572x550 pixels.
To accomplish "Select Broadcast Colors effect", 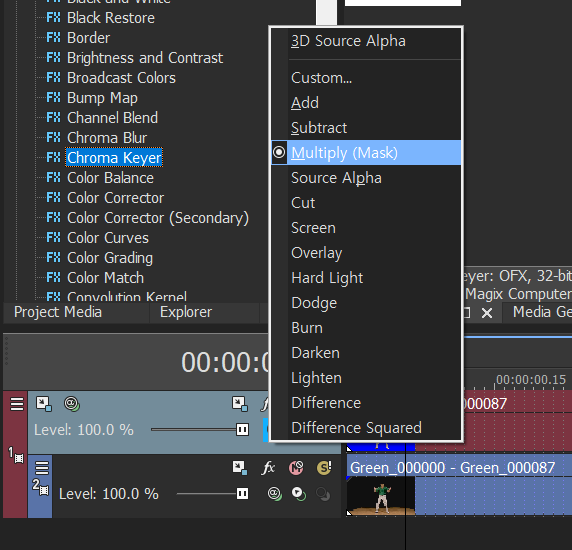I will 121,78.
